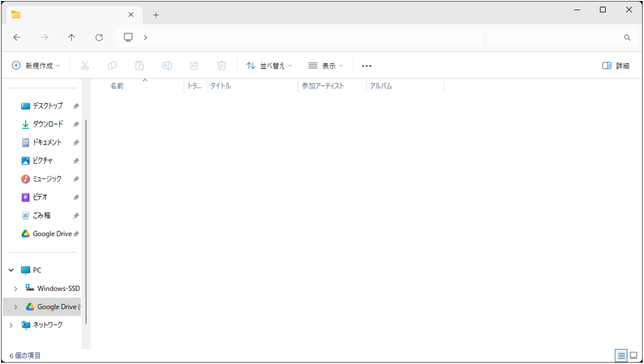
Task: Open the 表示 view menu
Action: click(x=326, y=65)
